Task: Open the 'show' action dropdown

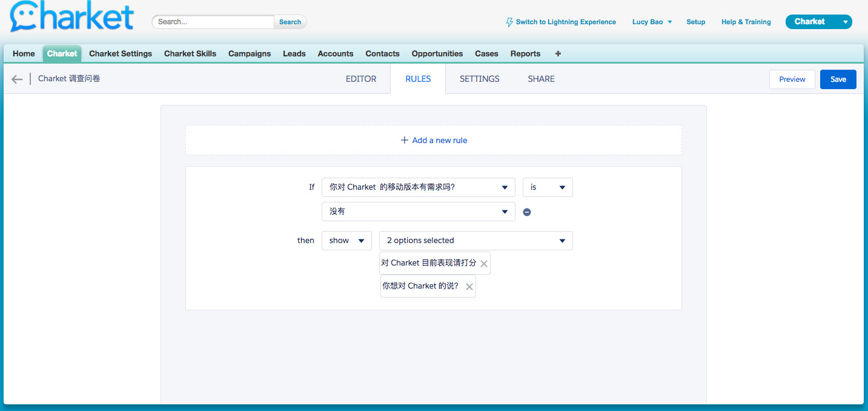Action: [x=346, y=241]
